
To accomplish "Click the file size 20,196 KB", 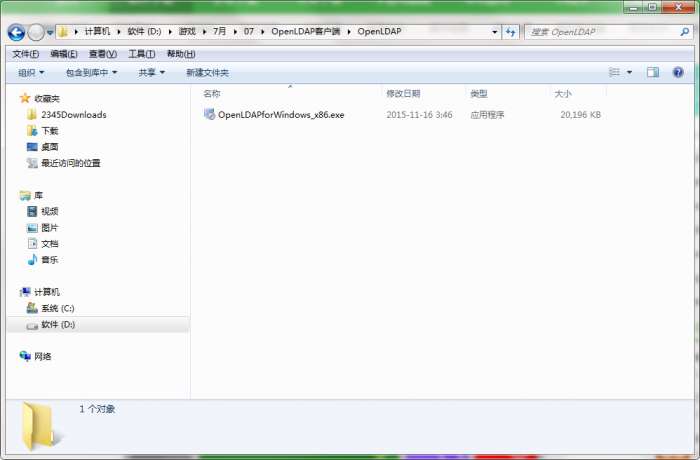I will (580, 115).
